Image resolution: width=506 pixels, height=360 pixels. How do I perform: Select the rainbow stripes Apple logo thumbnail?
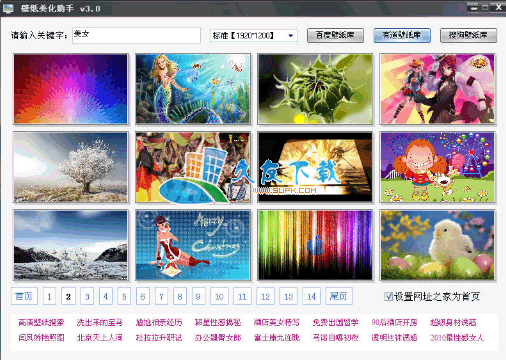click(315, 245)
